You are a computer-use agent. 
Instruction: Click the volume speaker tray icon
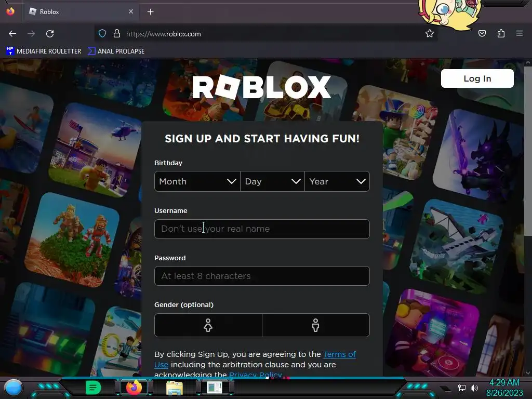(x=474, y=388)
